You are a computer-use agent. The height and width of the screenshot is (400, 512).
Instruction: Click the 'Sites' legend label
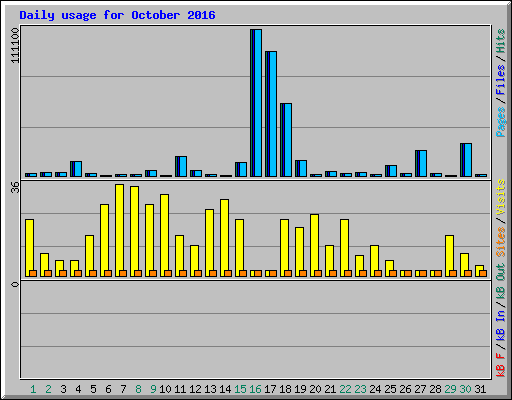point(501,242)
